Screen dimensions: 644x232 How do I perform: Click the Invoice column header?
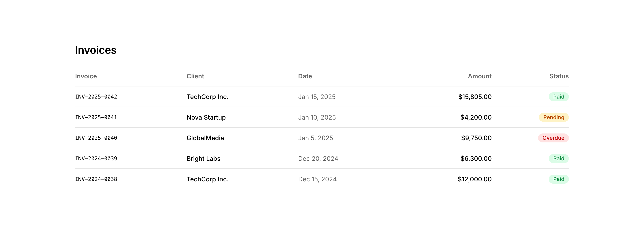coord(86,76)
